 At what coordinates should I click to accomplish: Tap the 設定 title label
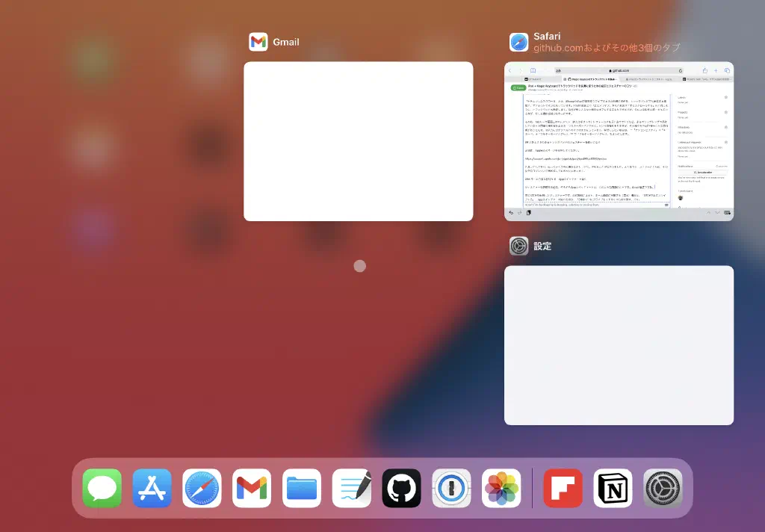pos(542,246)
